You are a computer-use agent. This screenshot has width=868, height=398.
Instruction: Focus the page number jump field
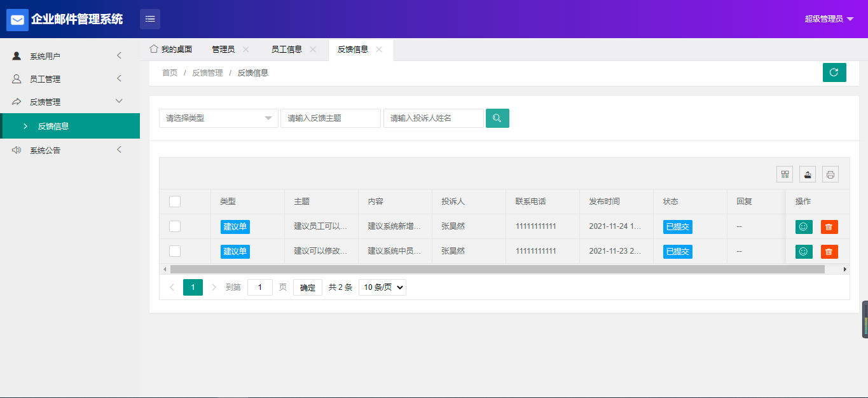coord(260,287)
